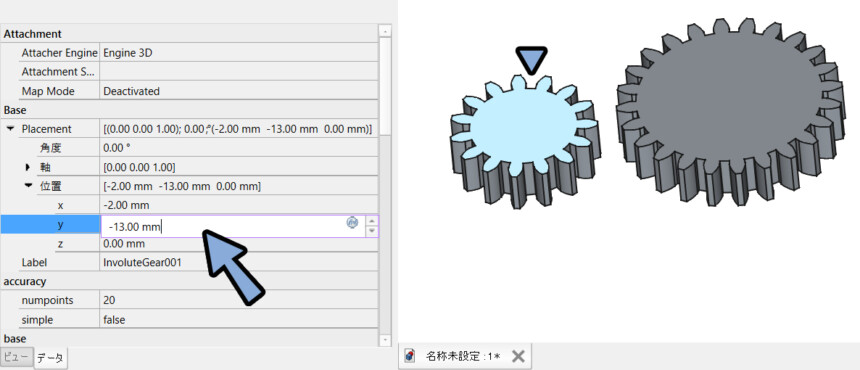Increase y value with spinner up arrow

[372, 220]
